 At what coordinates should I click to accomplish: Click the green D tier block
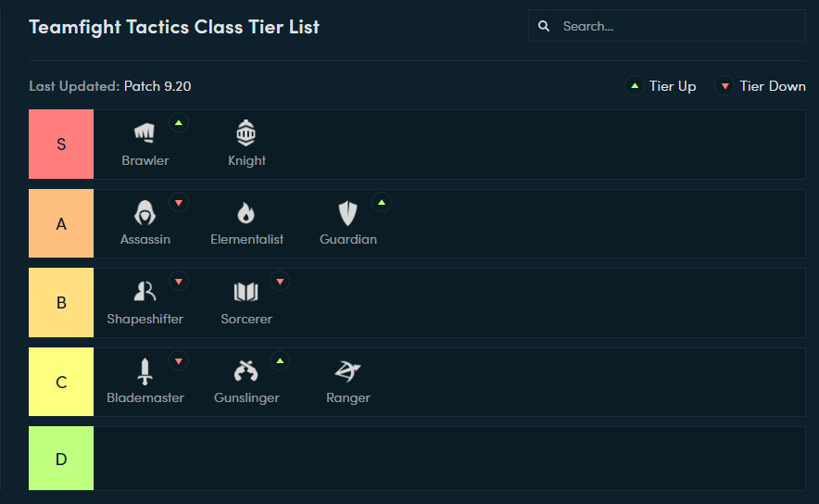click(61, 459)
